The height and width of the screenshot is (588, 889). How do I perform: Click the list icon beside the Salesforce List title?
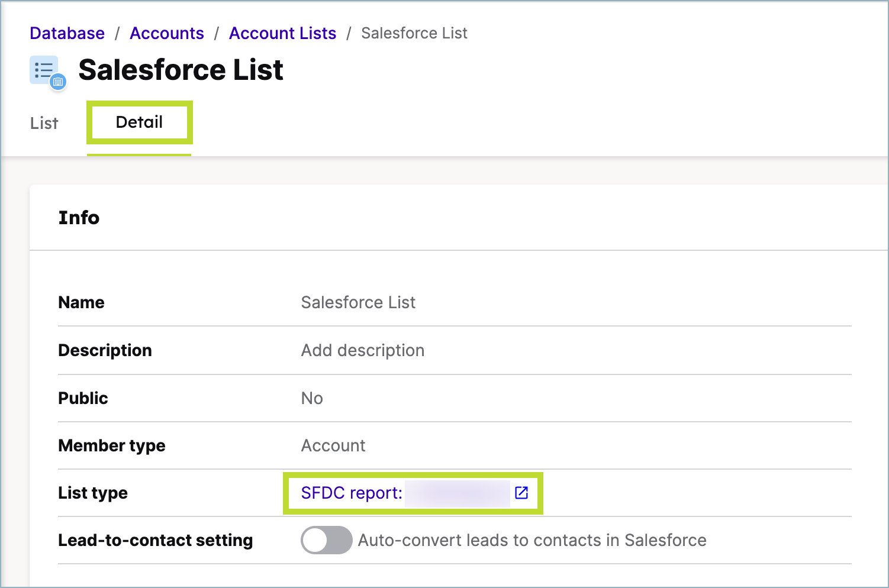coord(44,70)
